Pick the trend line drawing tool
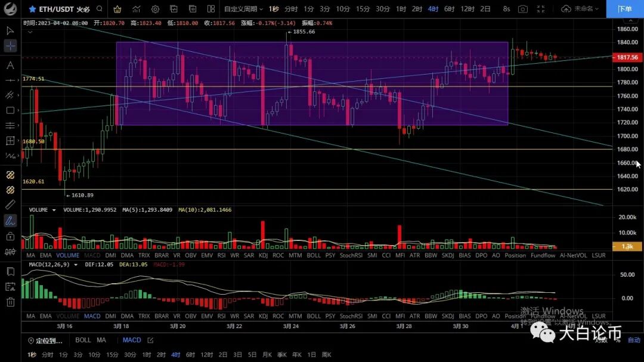The width and height of the screenshot is (644, 362). 10,95
